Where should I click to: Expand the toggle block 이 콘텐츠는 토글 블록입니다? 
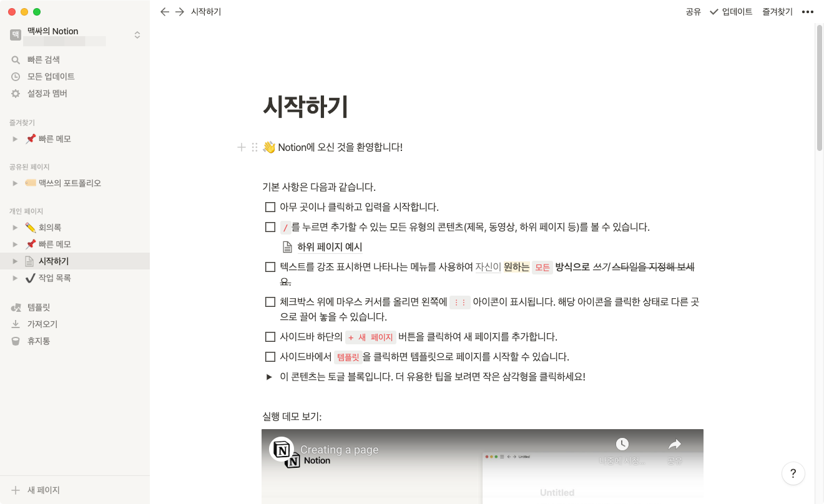point(270,377)
